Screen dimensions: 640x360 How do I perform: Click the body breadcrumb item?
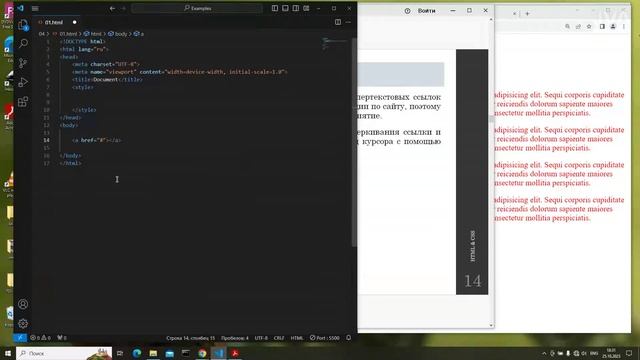point(118,34)
